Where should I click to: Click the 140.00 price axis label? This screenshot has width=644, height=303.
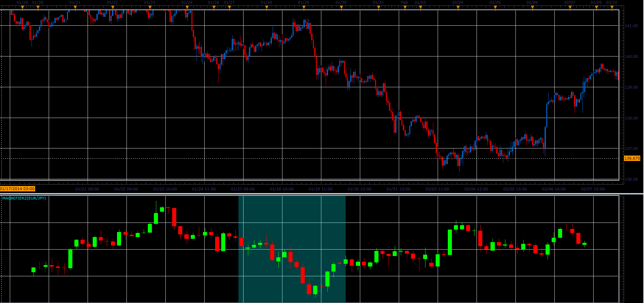[x=631, y=56]
